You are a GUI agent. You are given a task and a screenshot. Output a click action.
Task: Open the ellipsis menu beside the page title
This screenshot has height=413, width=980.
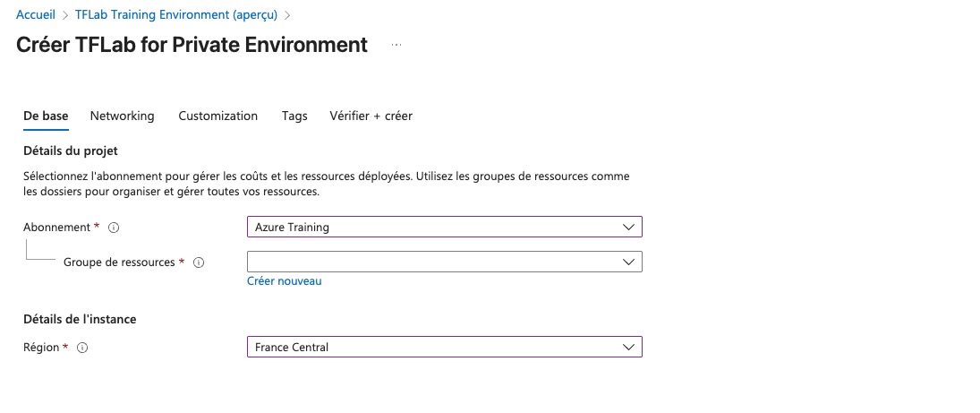pyautogui.click(x=396, y=45)
